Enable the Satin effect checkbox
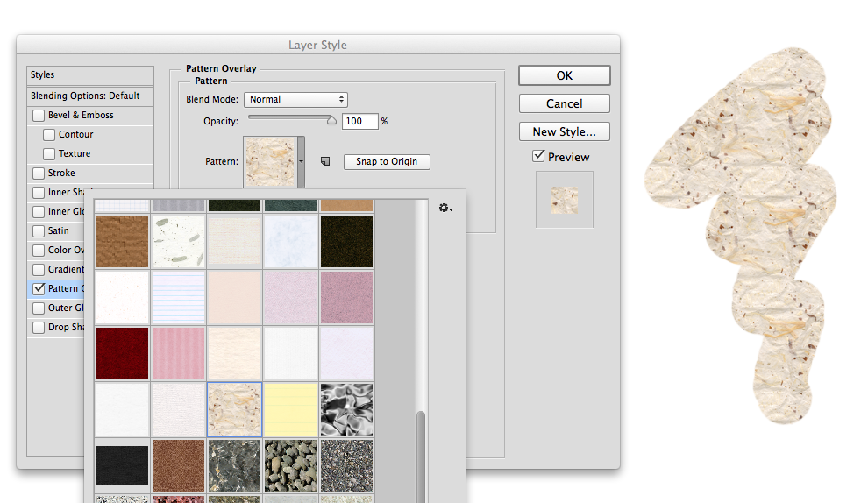 point(39,230)
